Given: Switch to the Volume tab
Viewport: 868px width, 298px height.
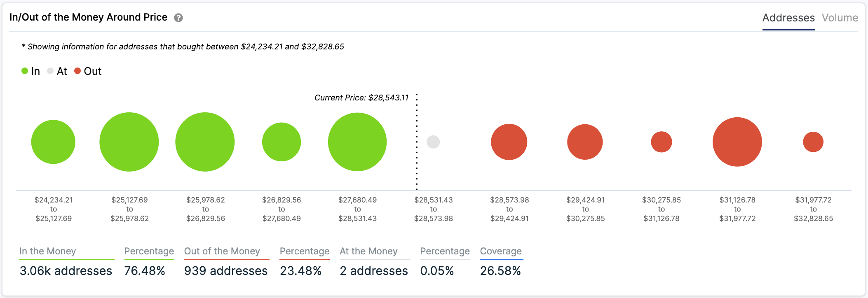Looking at the screenshot, I should 840,18.
